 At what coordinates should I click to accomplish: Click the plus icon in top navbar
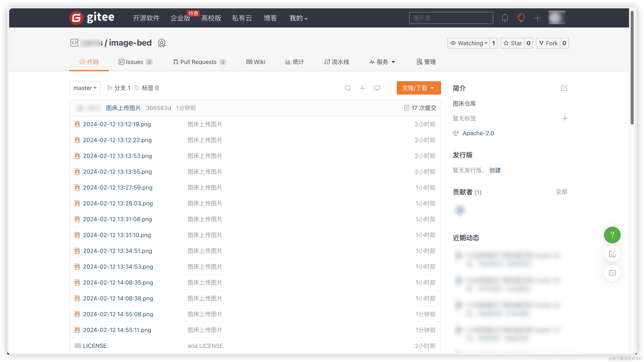(537, 18)
